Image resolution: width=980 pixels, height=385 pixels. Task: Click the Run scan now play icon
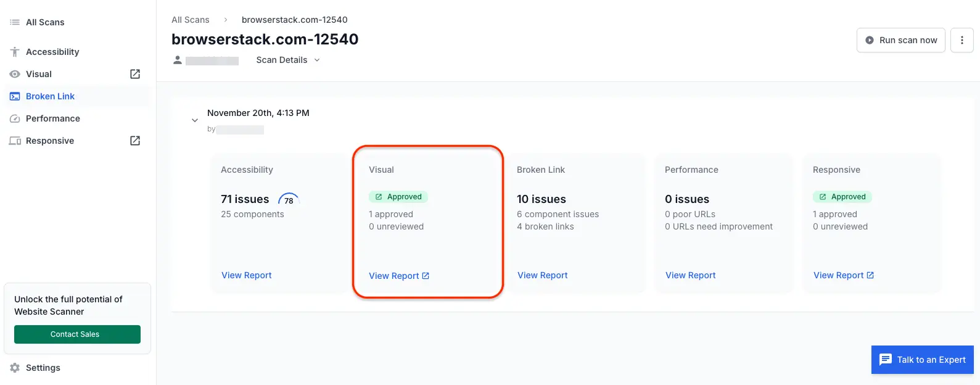pos(871,39)
